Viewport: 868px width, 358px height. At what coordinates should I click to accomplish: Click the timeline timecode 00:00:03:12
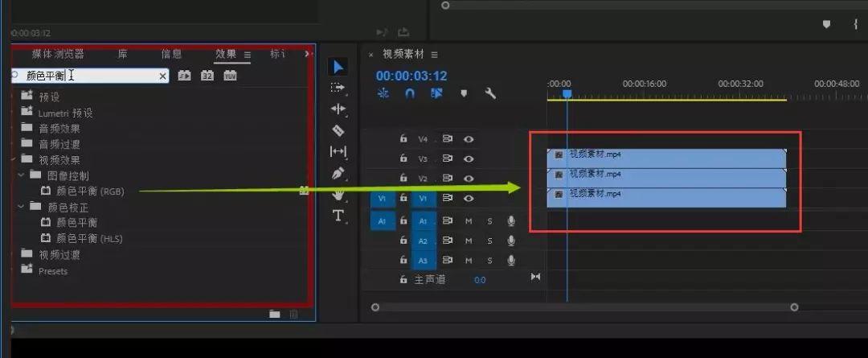click(x=411, y=76)
